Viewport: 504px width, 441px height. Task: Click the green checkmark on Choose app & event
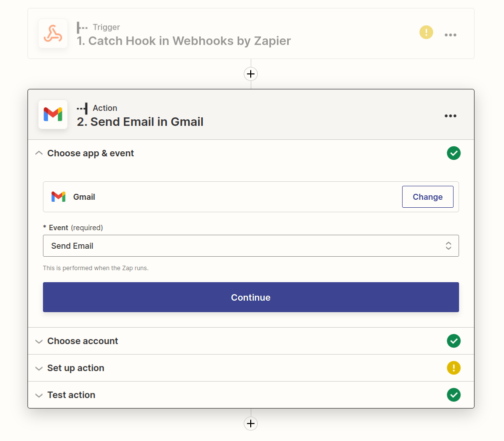point(454,153)
